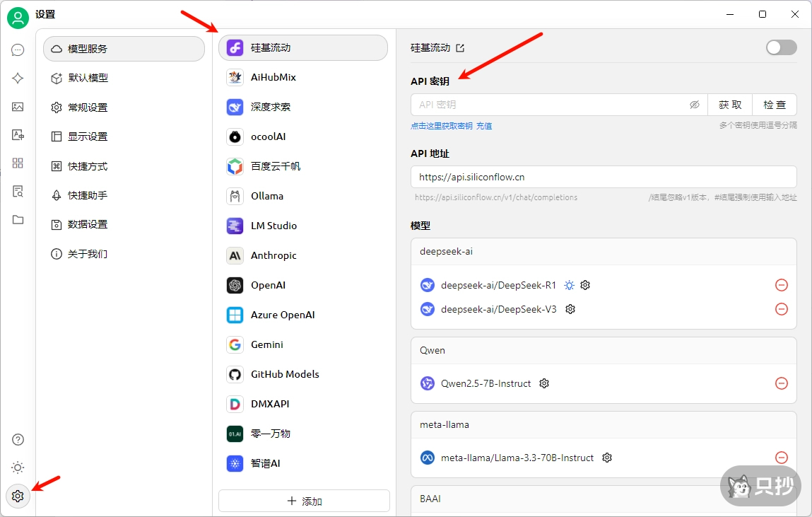
Task: Click the 点击这里获取密钥 link
Action: click(x=442, y=126)
